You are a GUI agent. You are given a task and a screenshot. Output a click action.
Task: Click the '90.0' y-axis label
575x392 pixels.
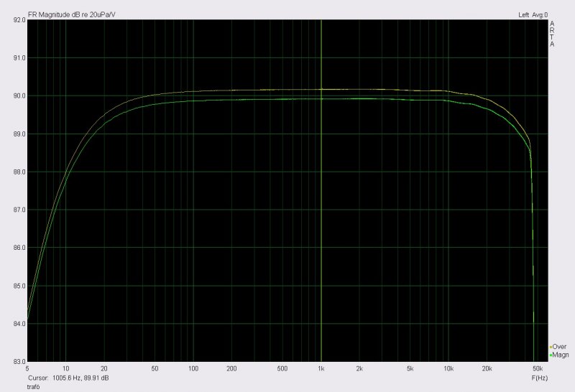(x=20, y=96)
